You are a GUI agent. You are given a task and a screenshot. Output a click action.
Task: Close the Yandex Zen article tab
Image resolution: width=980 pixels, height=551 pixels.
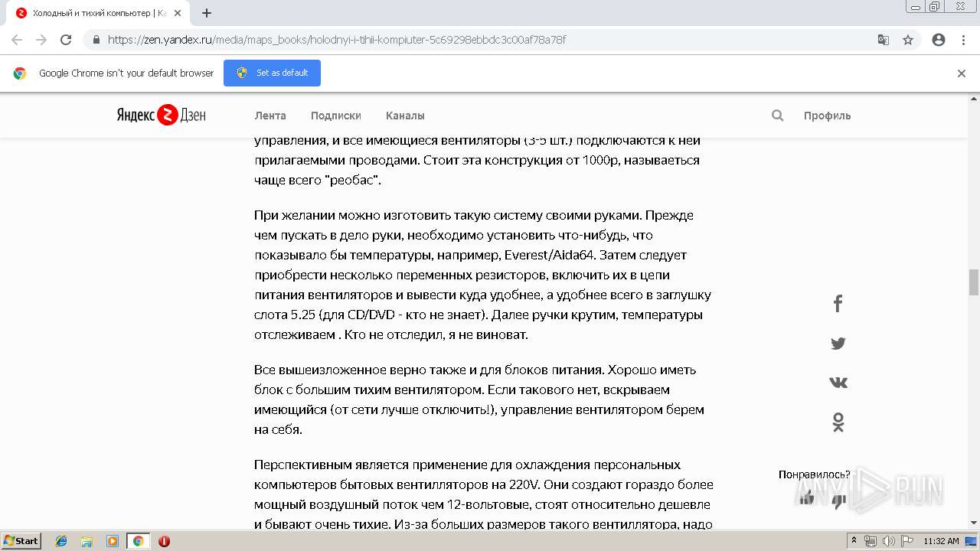point(178,13)
